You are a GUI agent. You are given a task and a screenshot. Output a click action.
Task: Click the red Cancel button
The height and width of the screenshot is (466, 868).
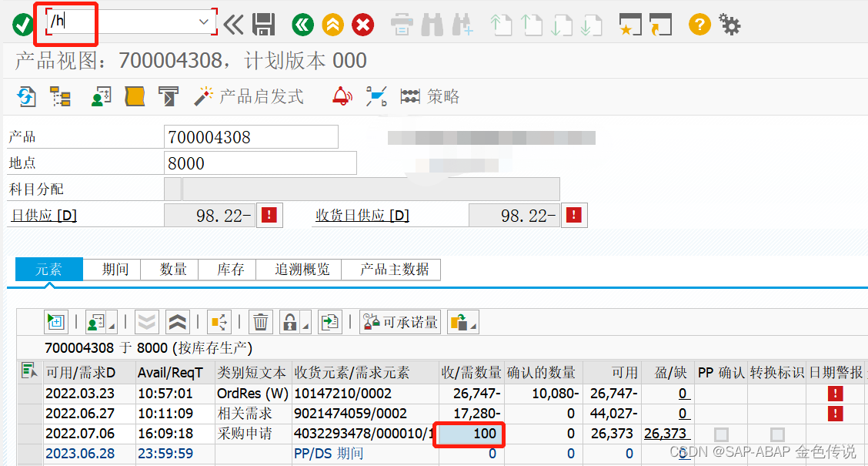coord(363,25)
